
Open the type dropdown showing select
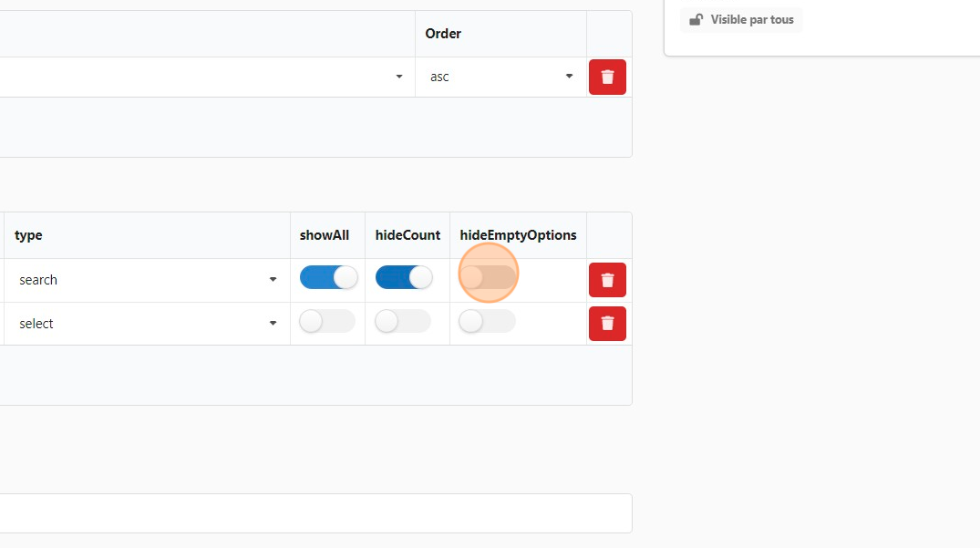point(146,324)
